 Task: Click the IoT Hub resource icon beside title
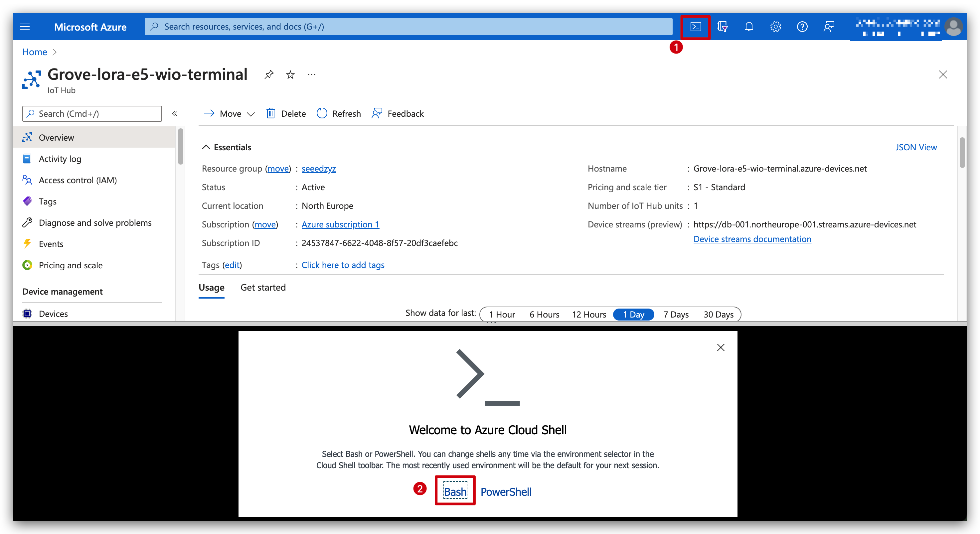click(32, 79)
